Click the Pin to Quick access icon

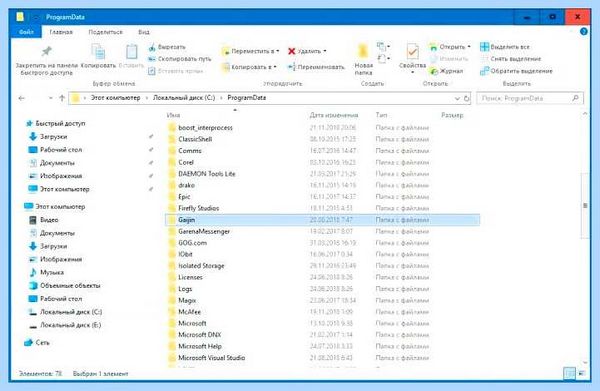(47, 52)
